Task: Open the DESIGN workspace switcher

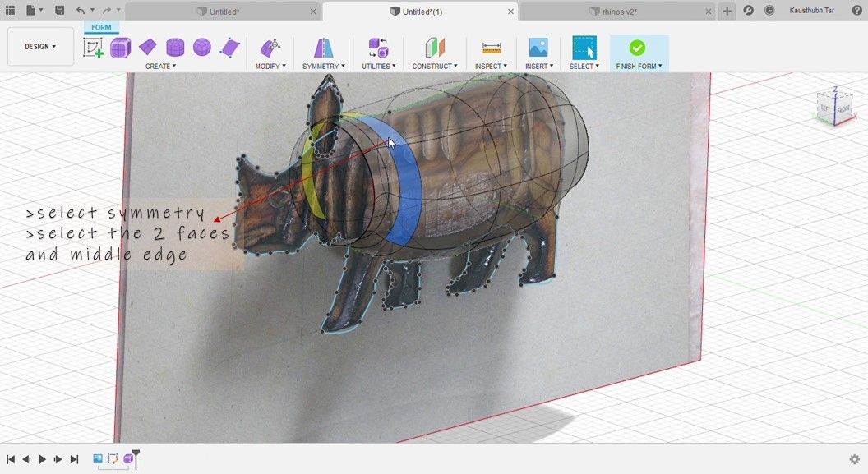Action: click(40, 47)
